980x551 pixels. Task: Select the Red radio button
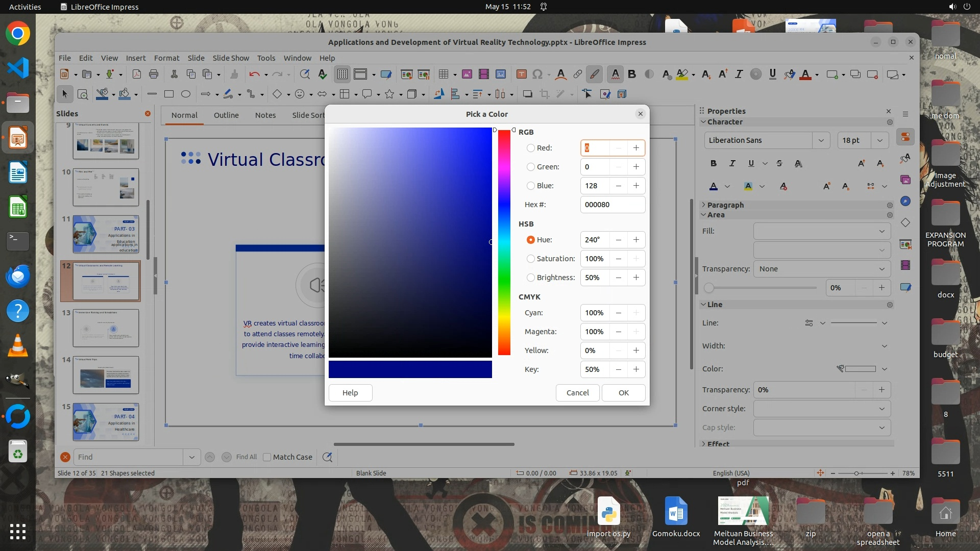[531, 148]
